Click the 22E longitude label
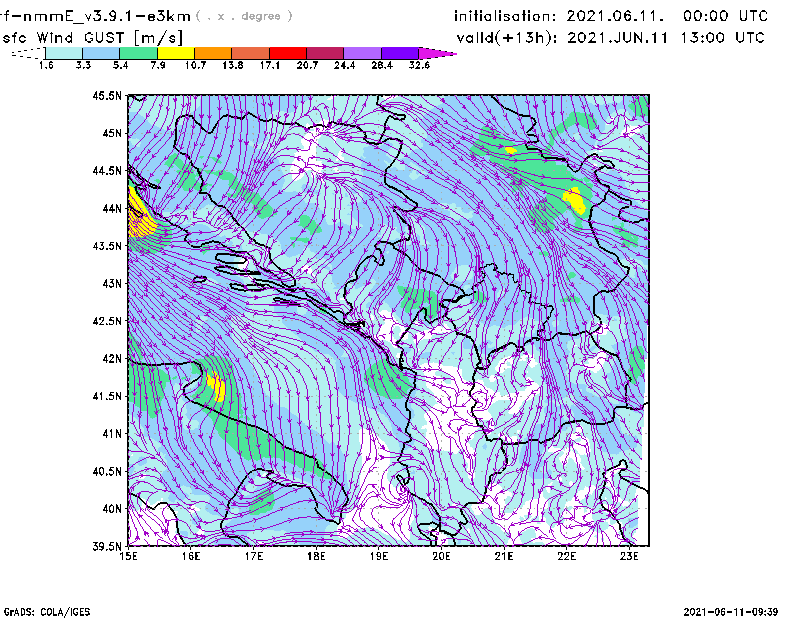Image resolution: width=800 pixels, height=618 pixels. coord(567,556)
